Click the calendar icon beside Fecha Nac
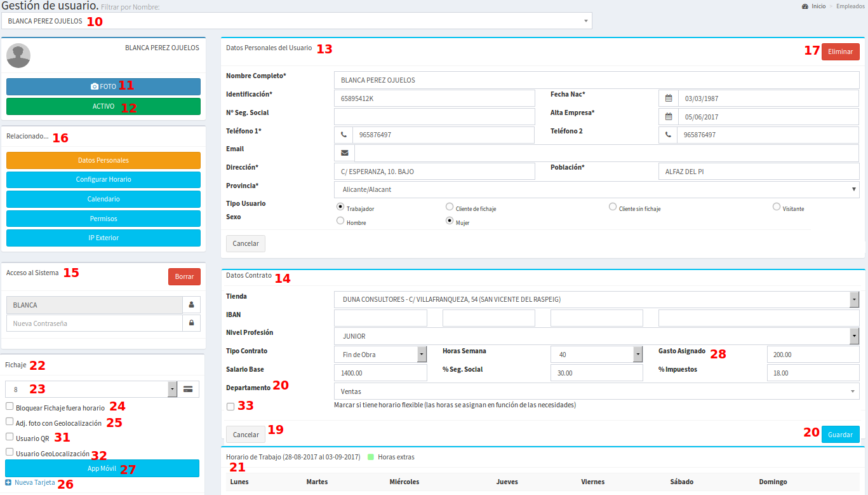The height and width of the screenshot is (495, 868). point(669,98)
